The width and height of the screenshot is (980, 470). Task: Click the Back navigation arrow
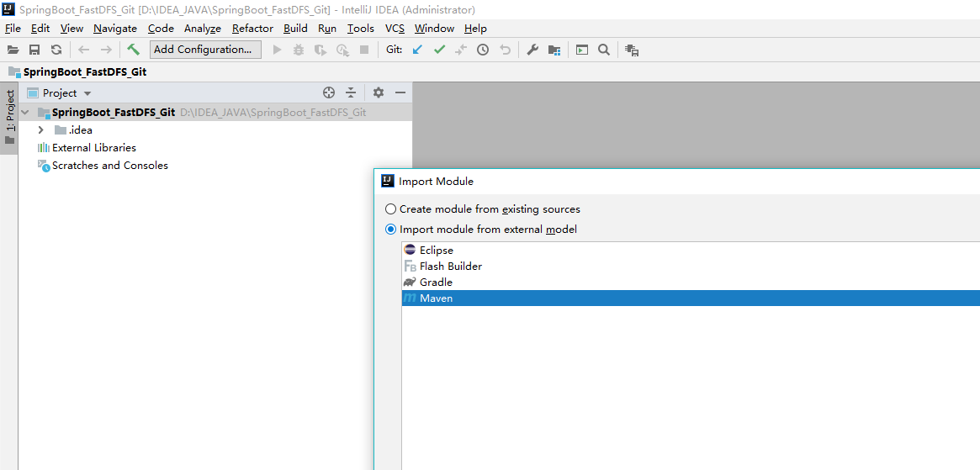[x=84, y=50]
